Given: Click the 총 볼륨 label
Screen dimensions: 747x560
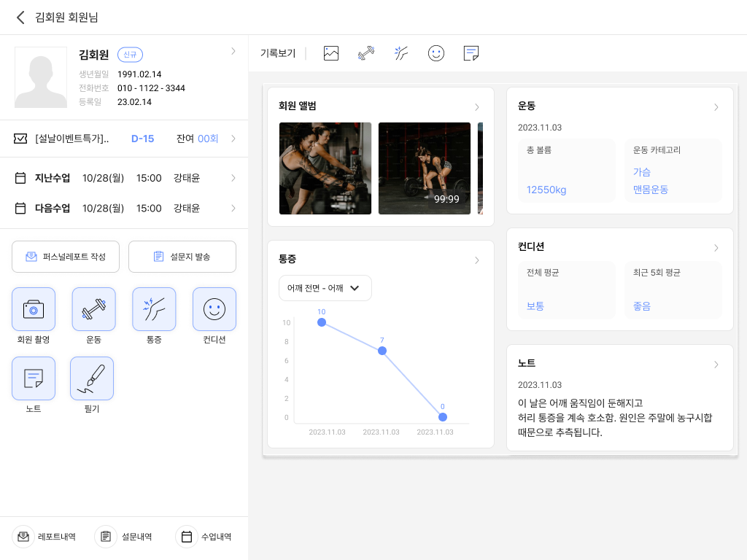Looking at the screenshot, I should [539, 150].
